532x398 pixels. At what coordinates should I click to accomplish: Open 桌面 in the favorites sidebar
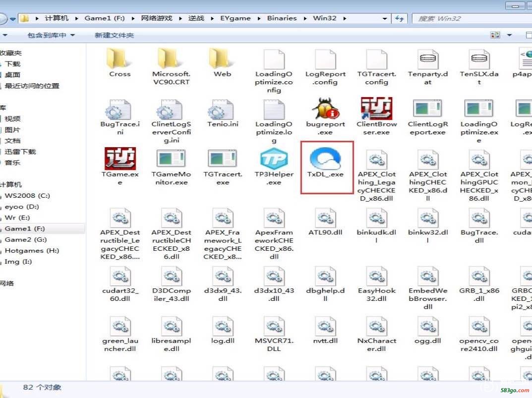[12, 75]
